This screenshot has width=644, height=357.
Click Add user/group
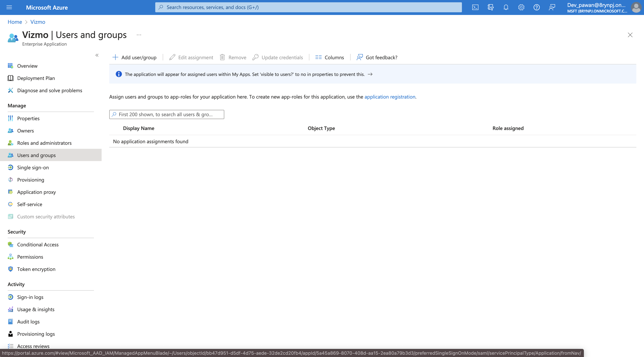point(135,58)
